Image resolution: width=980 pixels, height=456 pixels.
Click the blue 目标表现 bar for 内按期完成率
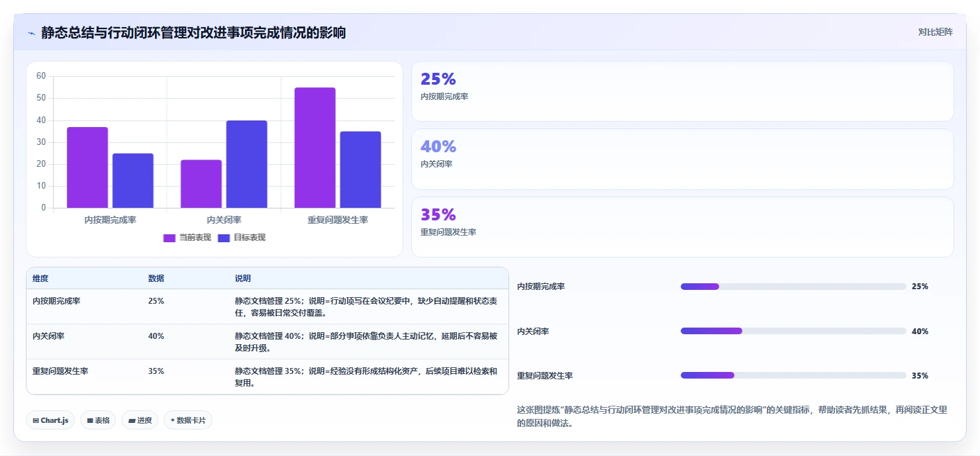coord(133,181)
